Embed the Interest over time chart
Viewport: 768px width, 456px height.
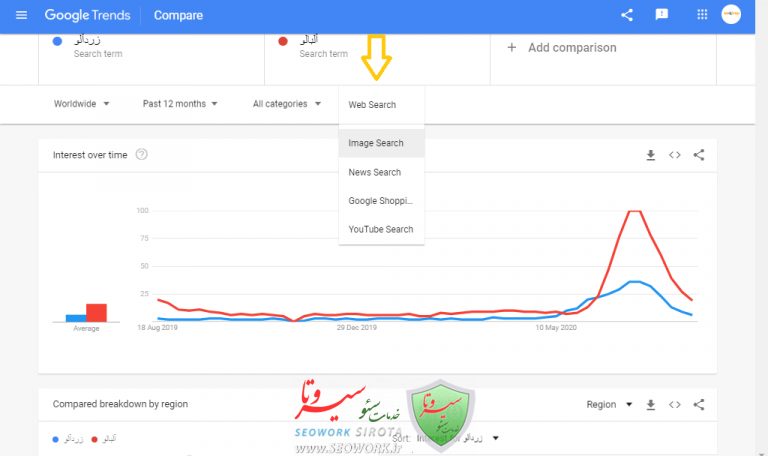click(675, 155)
